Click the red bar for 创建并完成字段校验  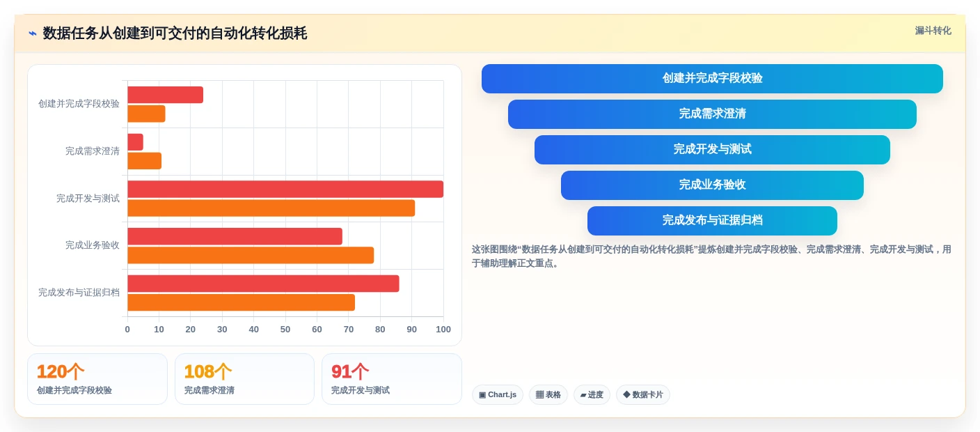click(x=165, y=95)
